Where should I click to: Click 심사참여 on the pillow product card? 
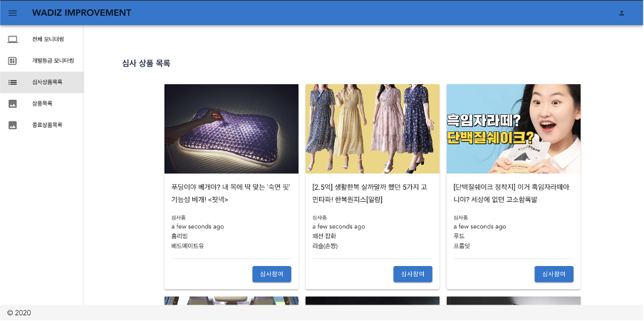(272, 274)
